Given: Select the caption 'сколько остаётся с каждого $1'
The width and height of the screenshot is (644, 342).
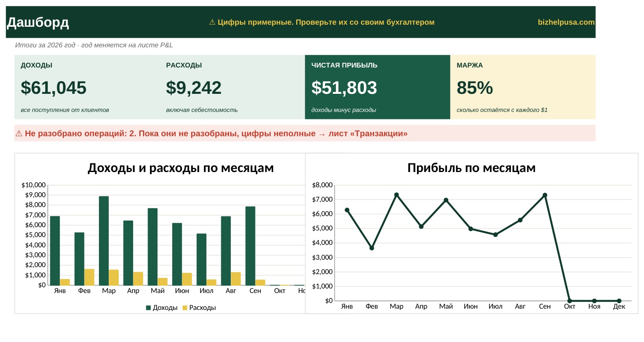Looking at the screenshot, I should [x=502, y=110].
